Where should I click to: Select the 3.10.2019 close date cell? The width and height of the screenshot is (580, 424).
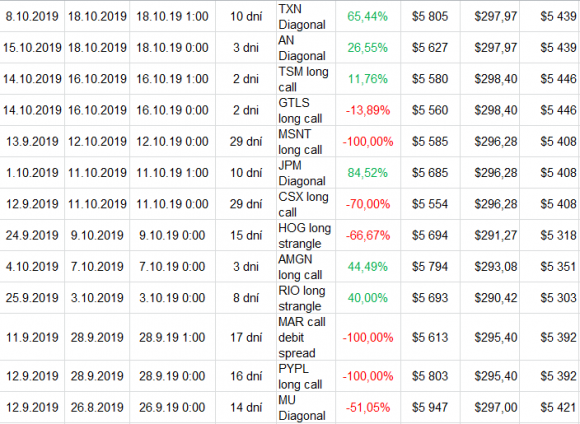click(x=97, y=298)
